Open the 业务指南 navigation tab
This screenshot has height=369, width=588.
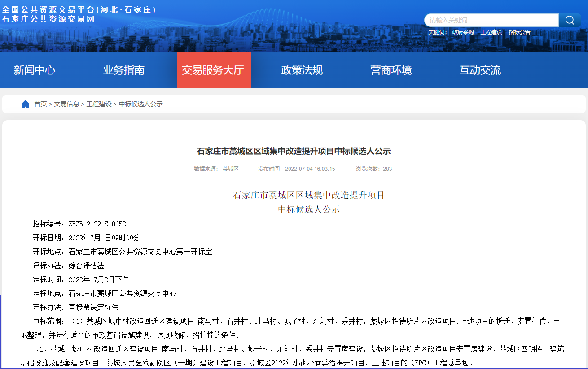(x=124, y=70)
